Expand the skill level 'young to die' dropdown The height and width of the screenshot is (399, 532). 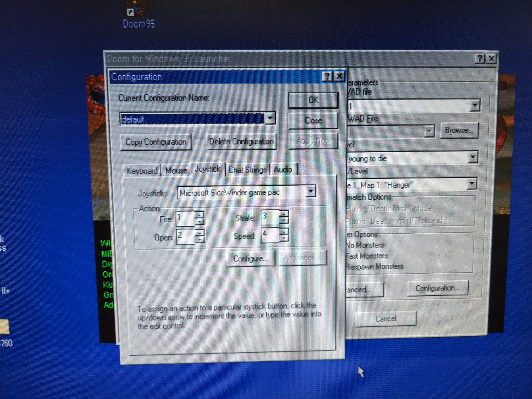pos(473,157)
